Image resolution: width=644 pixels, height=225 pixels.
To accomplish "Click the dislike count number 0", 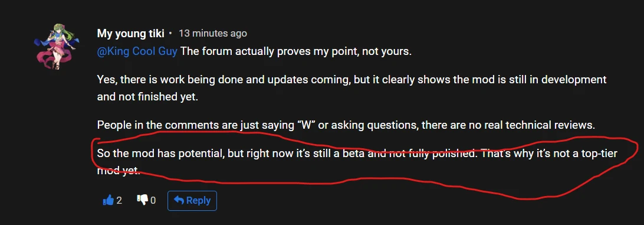I will pyautogui.click(x=153, y=200).
